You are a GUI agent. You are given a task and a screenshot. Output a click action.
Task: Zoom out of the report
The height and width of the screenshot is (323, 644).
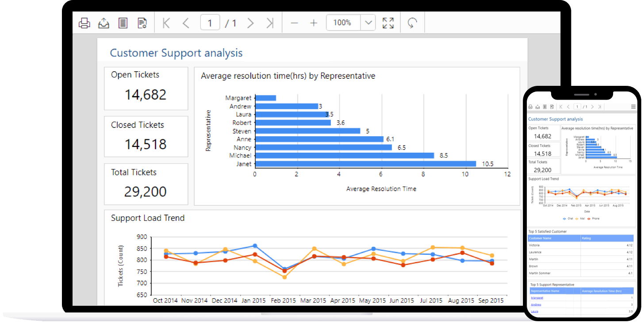click(294, 23)
